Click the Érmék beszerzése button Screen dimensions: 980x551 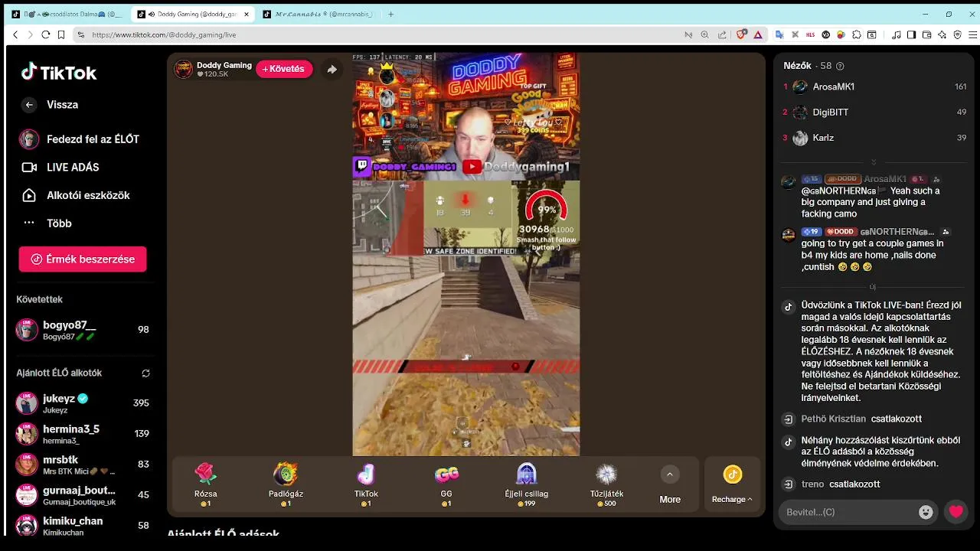83,259
